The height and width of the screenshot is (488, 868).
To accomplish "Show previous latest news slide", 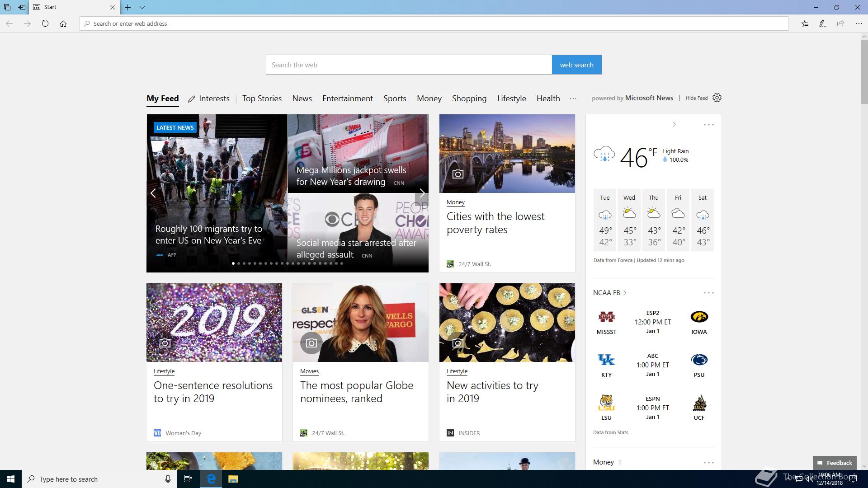I will click(x=153, y=193).
